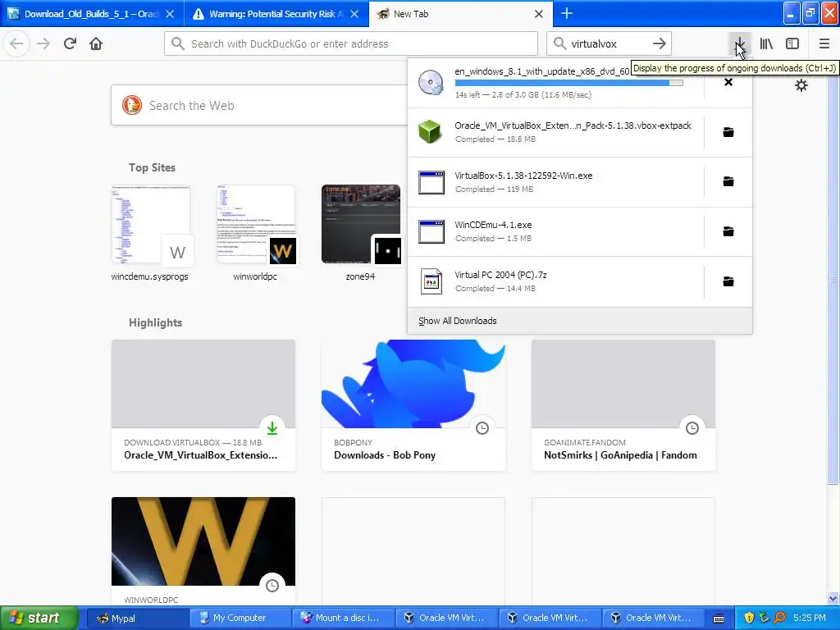Click the Windows 8.1 download progress bar
The image size is (840, 630).
pos(569,83)
